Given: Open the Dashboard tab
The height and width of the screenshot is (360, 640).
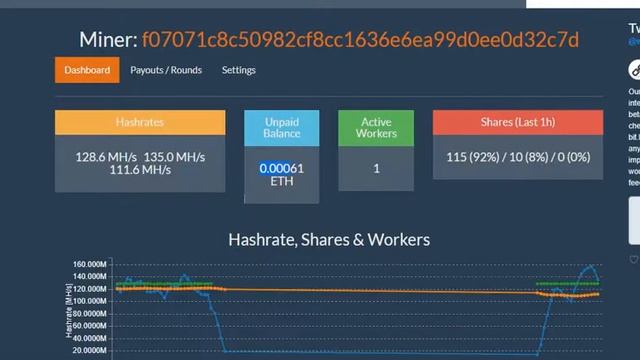Looking at the screenshot, I should 87,70.
